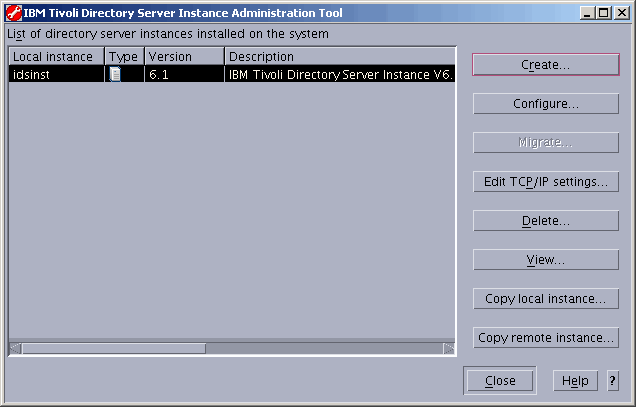Sort by Description column header
The image size is (636, 407).
(x=339, y=57)
